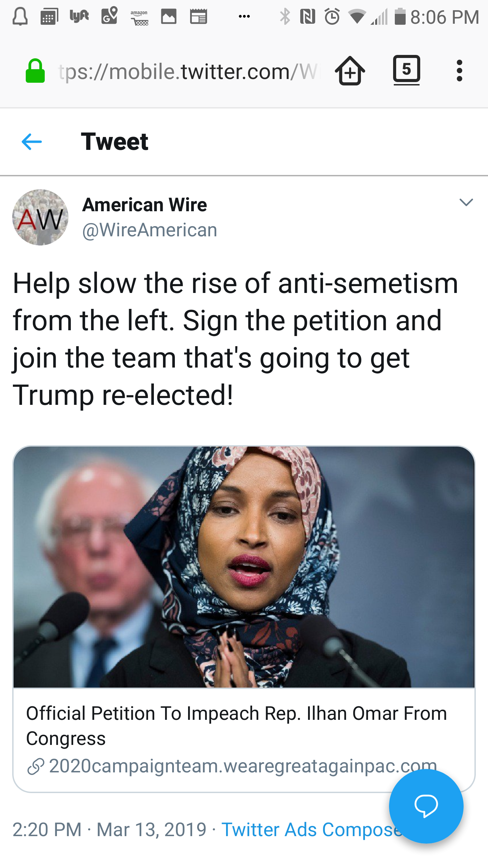Viewport: 488px width, 868px height.
Task: Tap the green secure lock icon
Action: click(x=35, y=71)
